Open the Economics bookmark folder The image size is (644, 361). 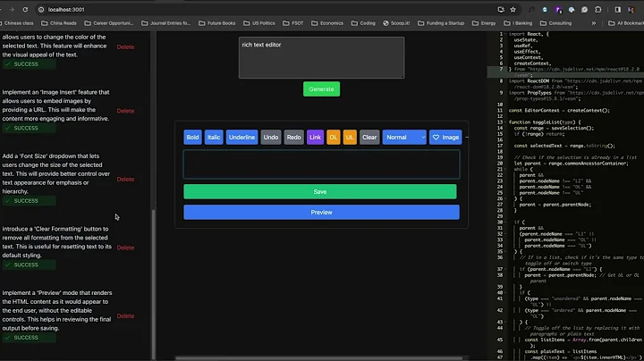pos(327,23)
